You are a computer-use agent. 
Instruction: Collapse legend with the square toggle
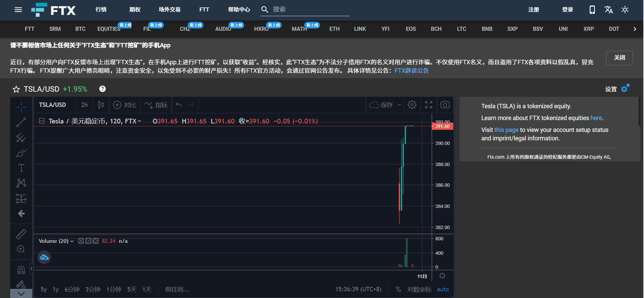click(x=42, y=121)
